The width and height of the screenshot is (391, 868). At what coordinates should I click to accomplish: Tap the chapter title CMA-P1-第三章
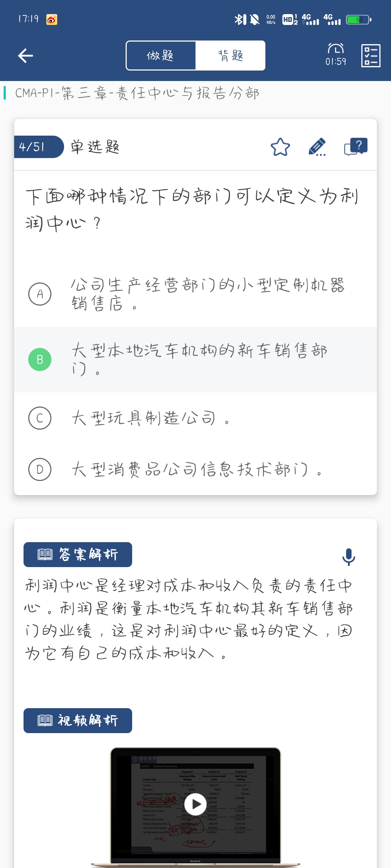pos(137,93)
